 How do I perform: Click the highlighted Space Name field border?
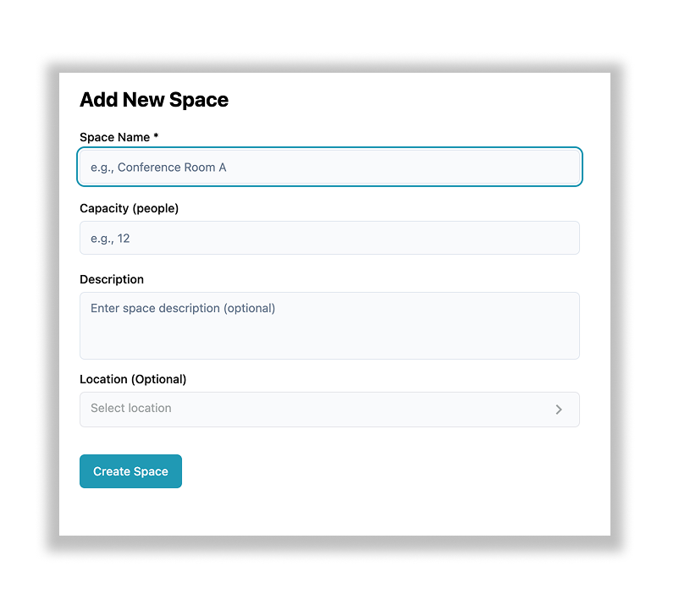point(329,149)
